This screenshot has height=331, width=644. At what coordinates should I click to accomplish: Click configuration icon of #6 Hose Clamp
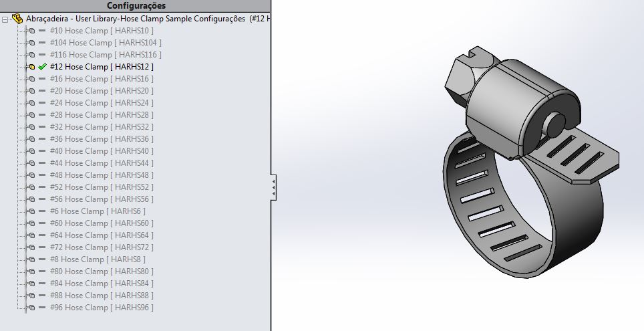(x=31, y=211)
